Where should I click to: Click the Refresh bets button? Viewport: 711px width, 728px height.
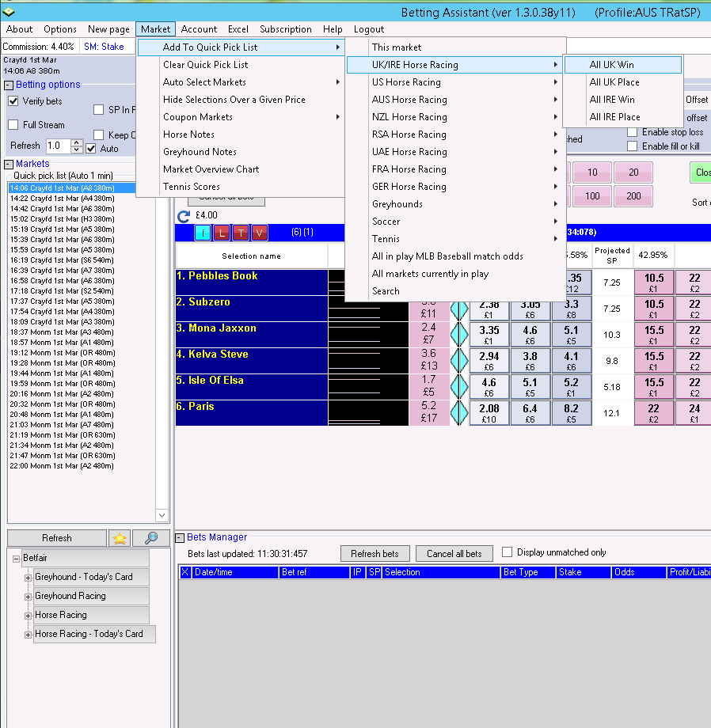point(375,553)
